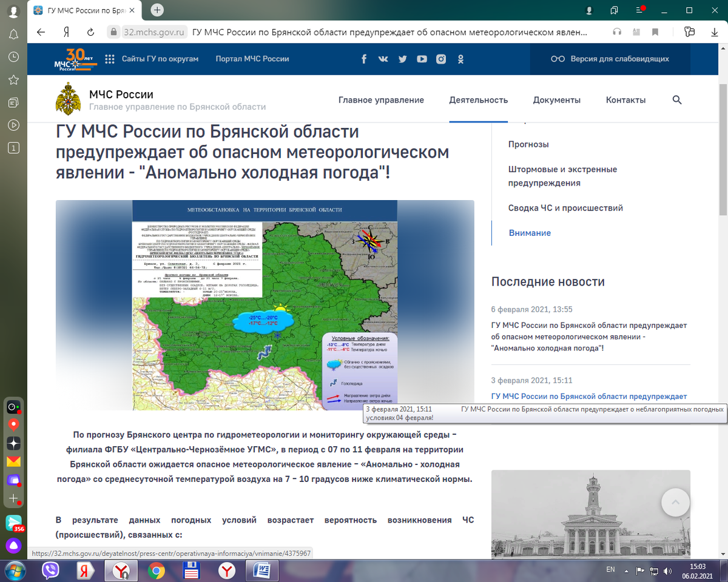Open the password manager key icon
728x582 pixels.
point(689,32)
